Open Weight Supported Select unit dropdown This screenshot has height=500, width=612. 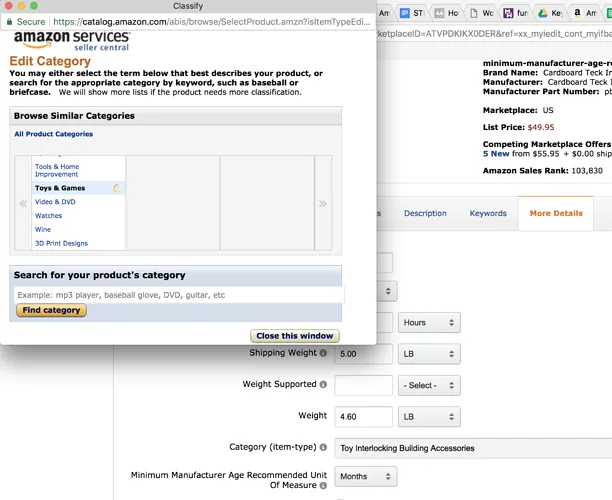click(429, 385)
